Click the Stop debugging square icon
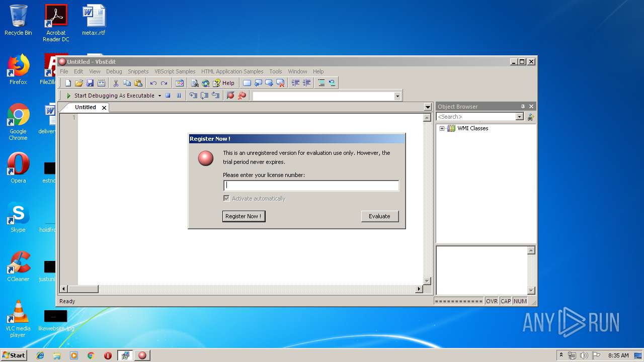This screenshot has width=644, height=362. [x=168, y=96]
